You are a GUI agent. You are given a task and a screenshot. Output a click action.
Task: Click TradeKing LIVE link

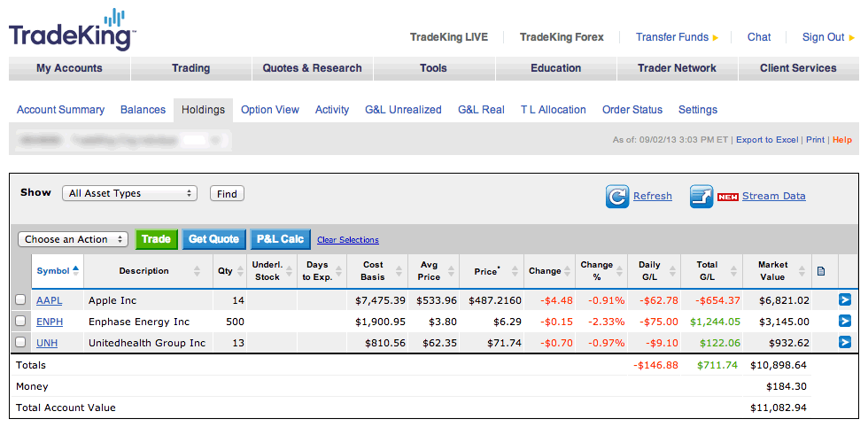coord(449,37)
